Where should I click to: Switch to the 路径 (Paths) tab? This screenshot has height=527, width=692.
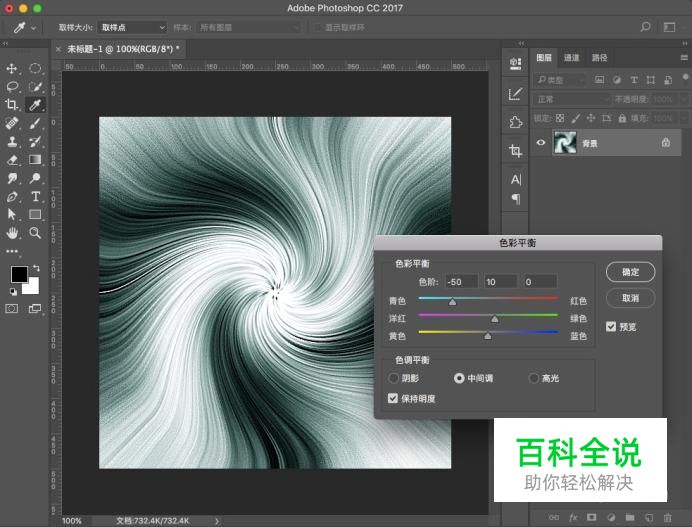[599, 58]
